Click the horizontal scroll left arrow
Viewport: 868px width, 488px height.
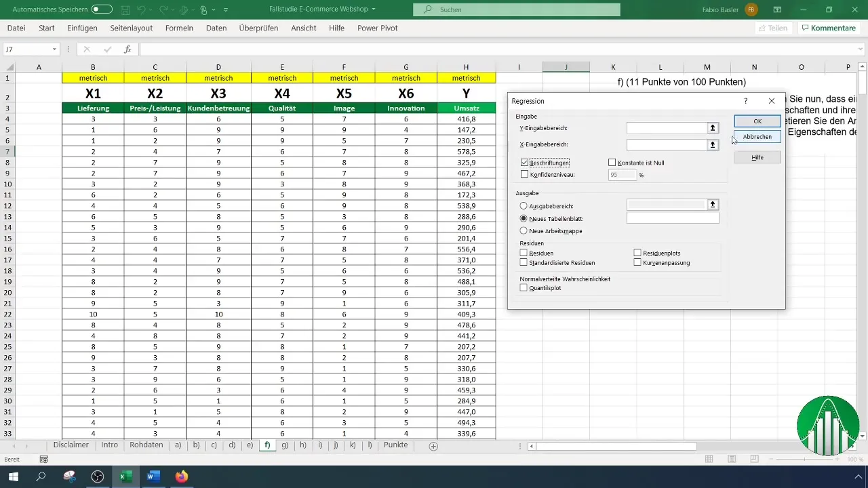(532, 446)
